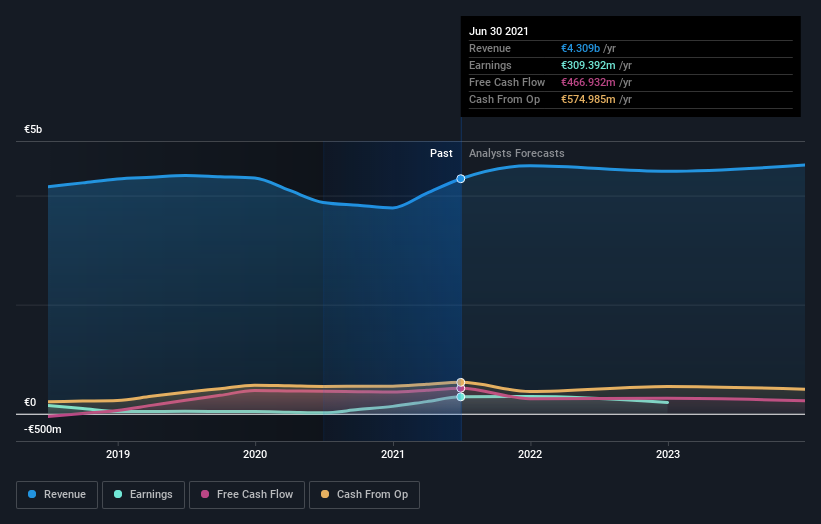
Task: Click the 'Earnings' row label in tooltip
Action: 490,65
